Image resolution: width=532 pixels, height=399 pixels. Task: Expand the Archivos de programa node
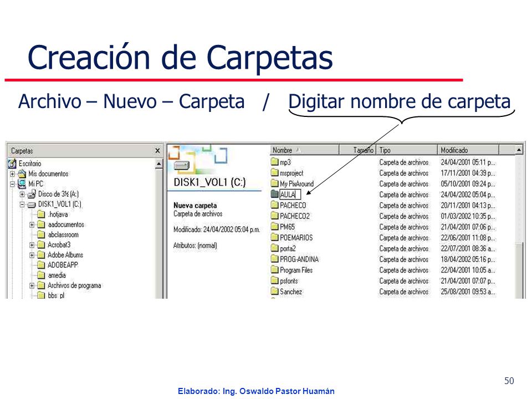point(32,286)
